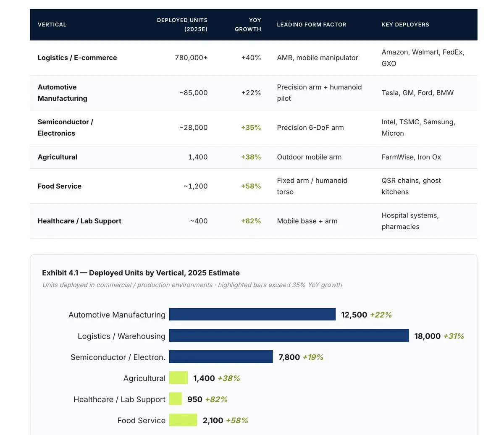
Task: Click the Healthcare / Lab Support lime bar
Action: [x=176, y=399]
